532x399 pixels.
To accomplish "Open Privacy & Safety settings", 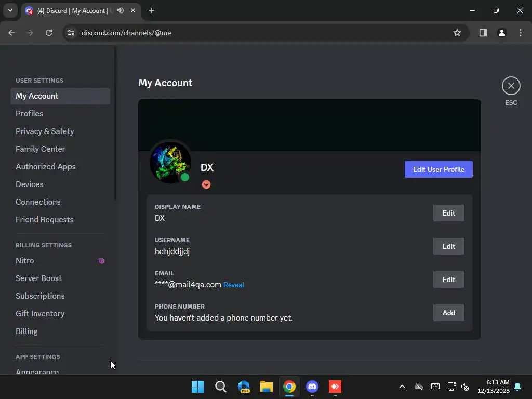I will click(60, 131).
